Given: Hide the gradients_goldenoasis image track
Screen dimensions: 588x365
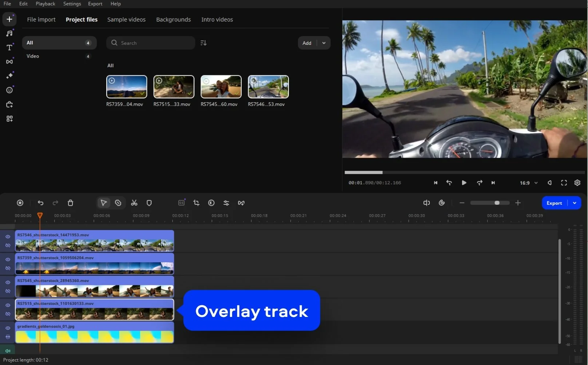Looking at the screenshot, I should point(8,328).
